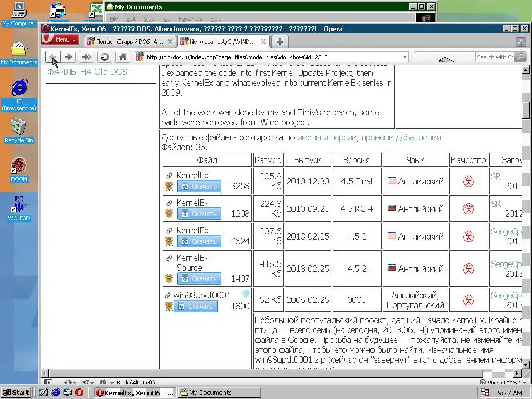Screen dimensions: 532x399
Task: Click Скачать for KernelEx 4.5 RC 4
Action: (x=199, y=214)
